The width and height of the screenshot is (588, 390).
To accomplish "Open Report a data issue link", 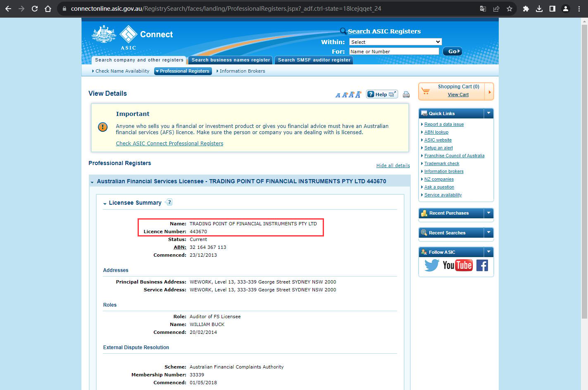I will point(444,124).
